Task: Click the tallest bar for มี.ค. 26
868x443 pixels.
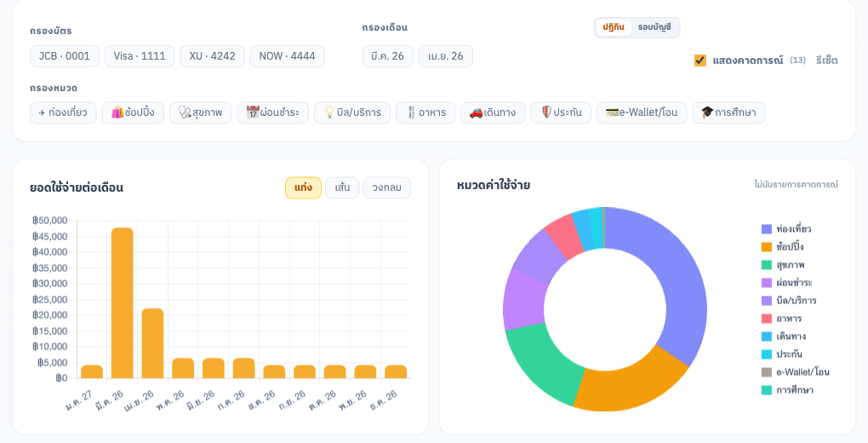Action: (123, 303)
